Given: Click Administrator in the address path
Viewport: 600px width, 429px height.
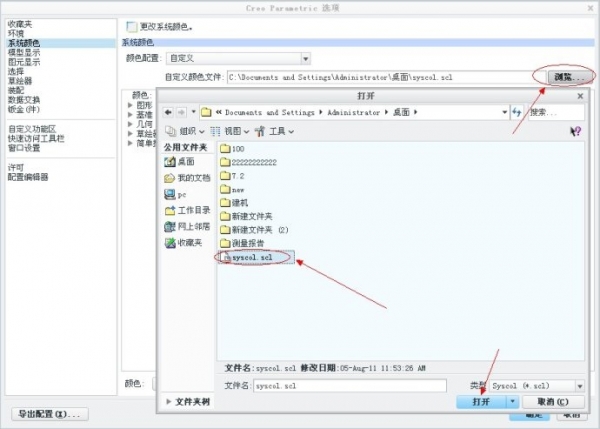Looking at the screenshot, I should tap(354, 112).
